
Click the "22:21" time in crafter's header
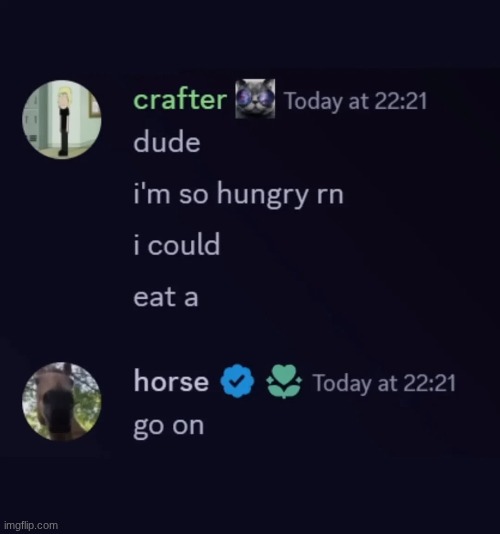click(x=401, y=101)
